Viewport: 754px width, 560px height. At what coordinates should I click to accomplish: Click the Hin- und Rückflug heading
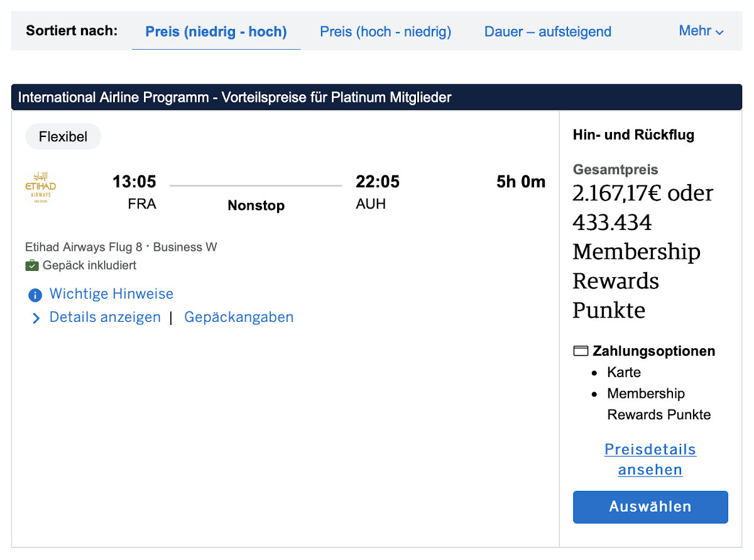[x=633, y=135]
